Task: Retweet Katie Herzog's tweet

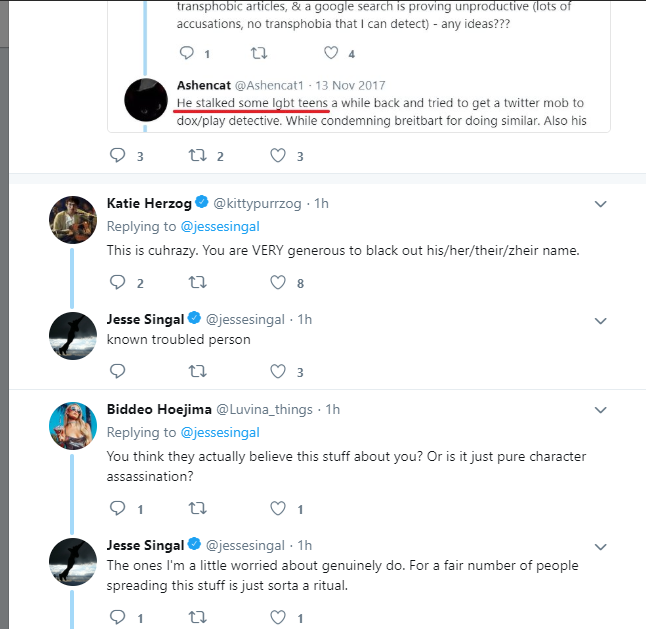Action: 198,282
